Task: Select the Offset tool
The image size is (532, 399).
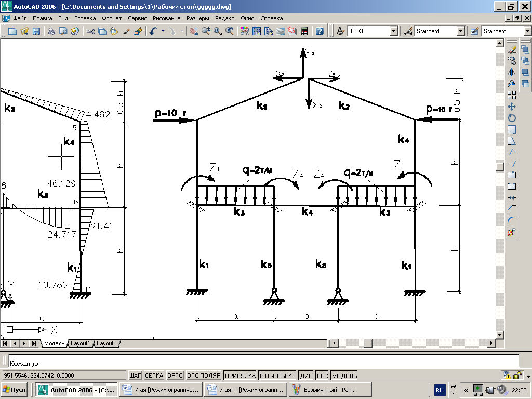Action: 512,84
